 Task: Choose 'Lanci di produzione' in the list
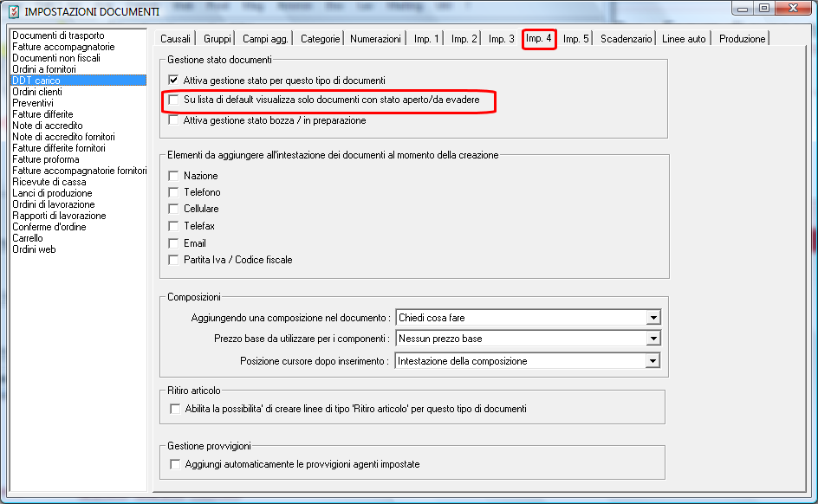pos(78,193)
